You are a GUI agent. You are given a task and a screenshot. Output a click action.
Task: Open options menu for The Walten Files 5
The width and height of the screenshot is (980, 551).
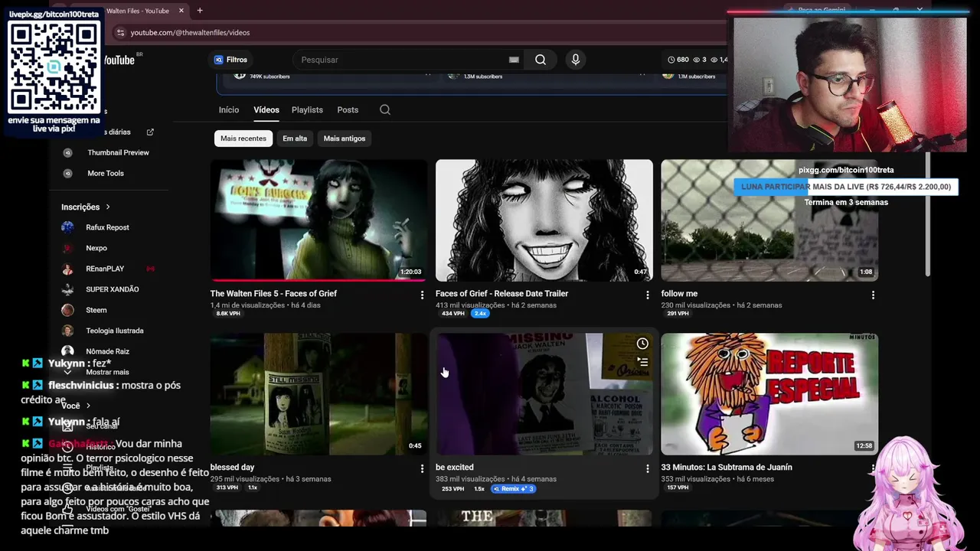coord(422,295)
